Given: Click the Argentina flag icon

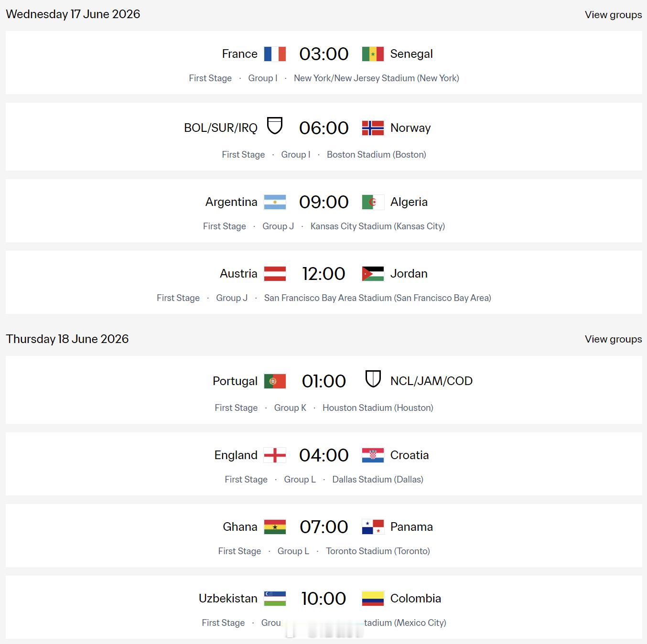Looking at the screenshot, I should [275, 202].
